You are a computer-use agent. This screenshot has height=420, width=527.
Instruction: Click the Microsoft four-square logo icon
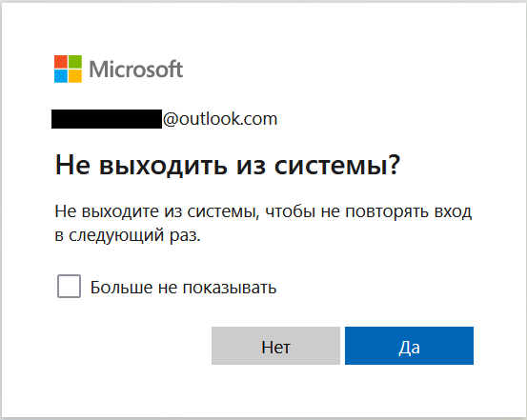click(x=68, y=69)
